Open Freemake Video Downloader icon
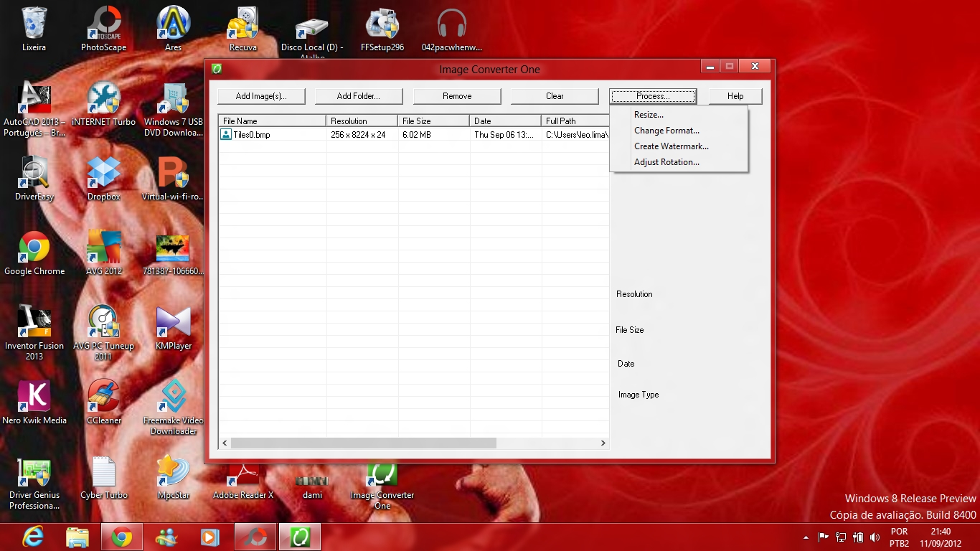 coord(174,408)
